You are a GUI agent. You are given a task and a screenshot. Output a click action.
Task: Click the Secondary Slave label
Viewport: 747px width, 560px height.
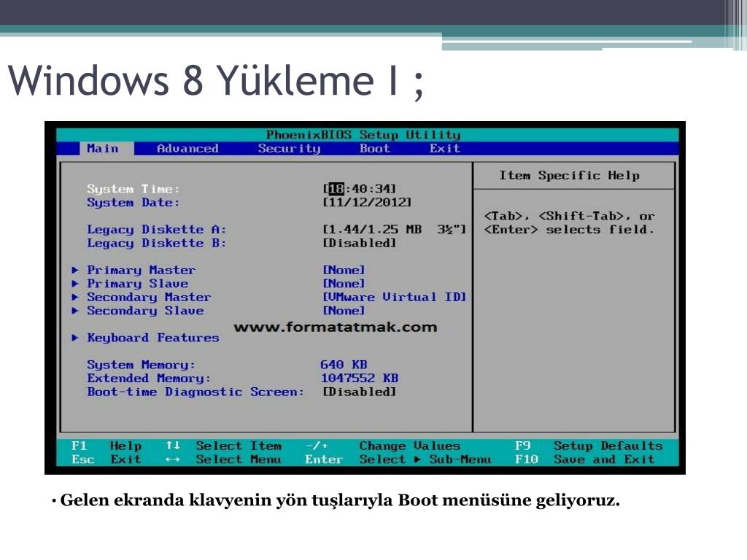click(x=145, y=311)
